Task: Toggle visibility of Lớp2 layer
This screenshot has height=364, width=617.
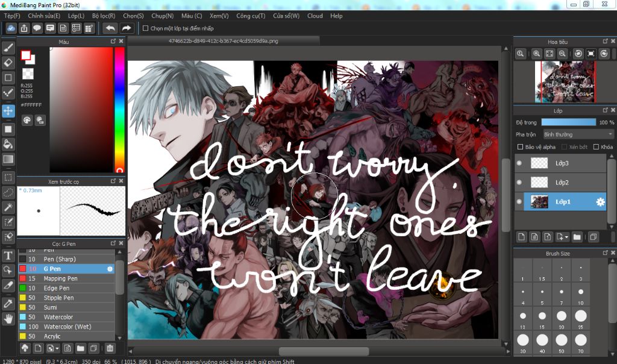Action: [x=519, y=183]
